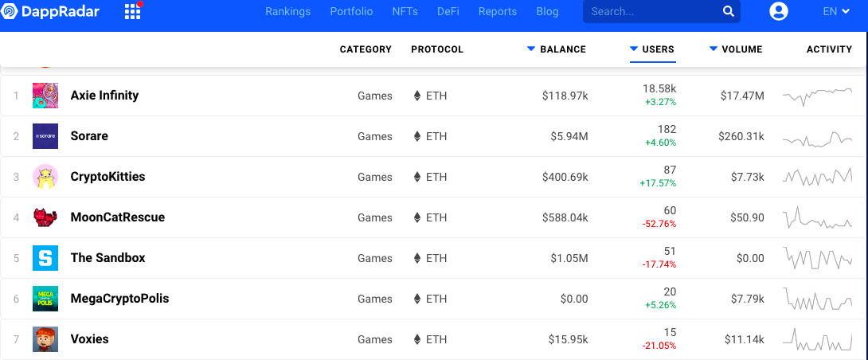Go to the NFTs menu item
This screenshot has height=360, width=868.
point(405,11)
